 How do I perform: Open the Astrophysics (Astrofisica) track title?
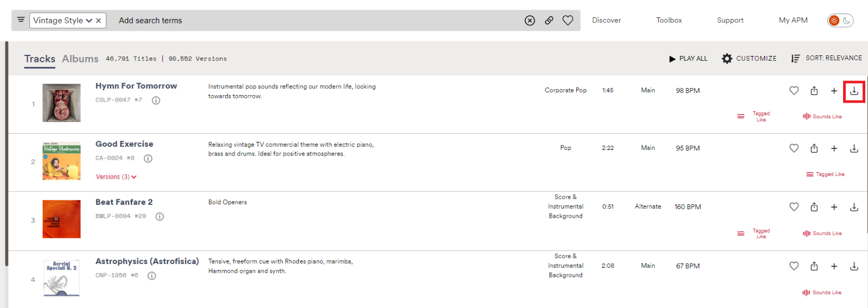(x=147, y=261)
